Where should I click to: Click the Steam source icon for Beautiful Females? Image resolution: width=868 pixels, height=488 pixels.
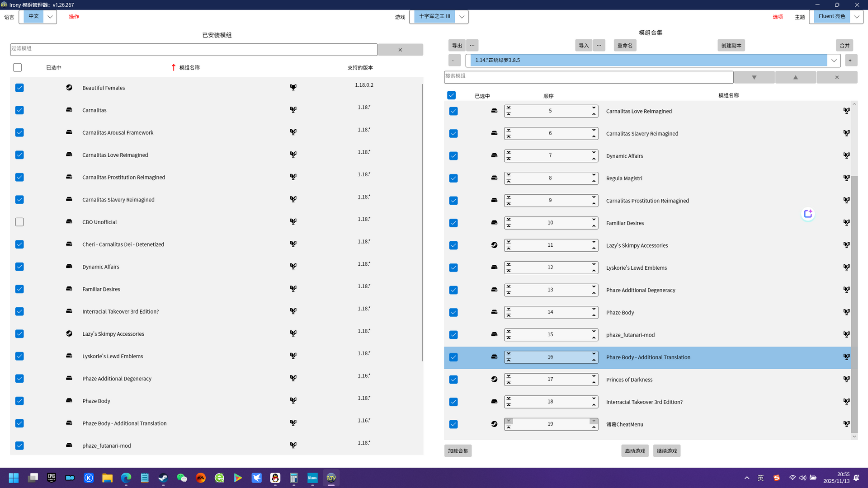click(x=69, y=87)
